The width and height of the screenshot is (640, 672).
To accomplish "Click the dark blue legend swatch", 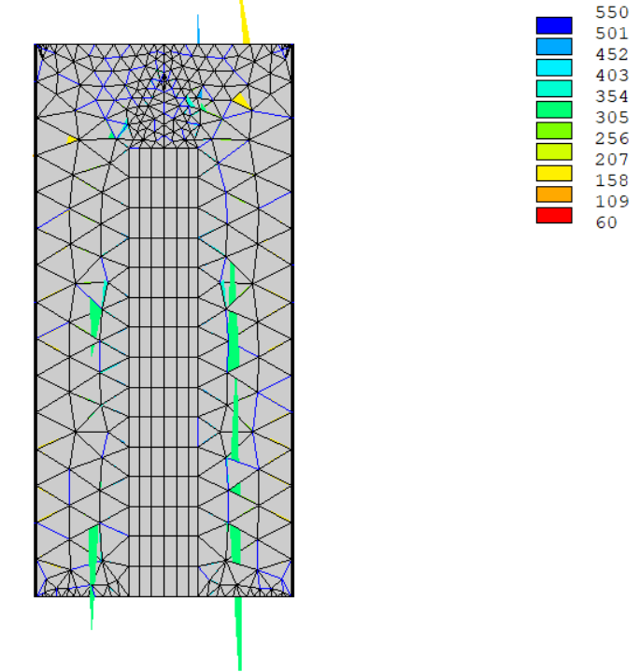I will click(553, 25).
